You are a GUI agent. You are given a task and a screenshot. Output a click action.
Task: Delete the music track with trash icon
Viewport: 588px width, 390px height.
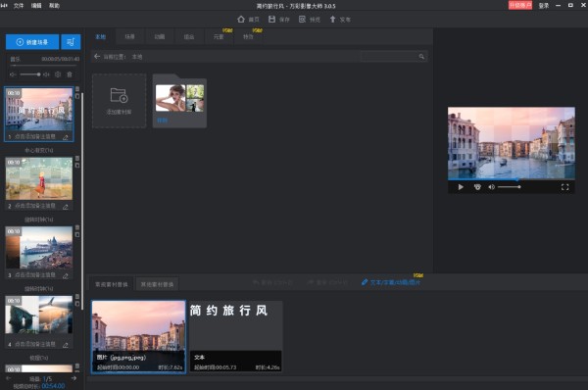tap(70, 74)
